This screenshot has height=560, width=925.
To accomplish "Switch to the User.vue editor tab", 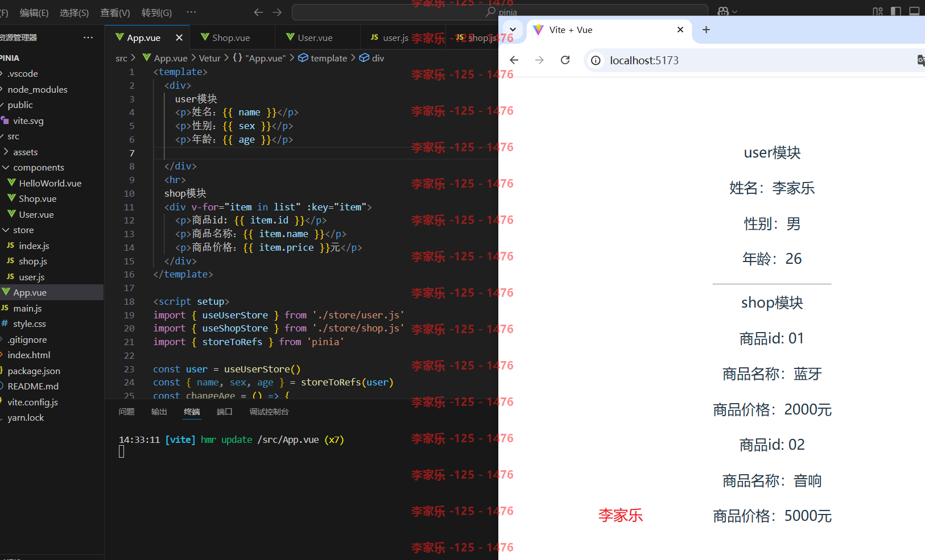I will coord(317,38).
